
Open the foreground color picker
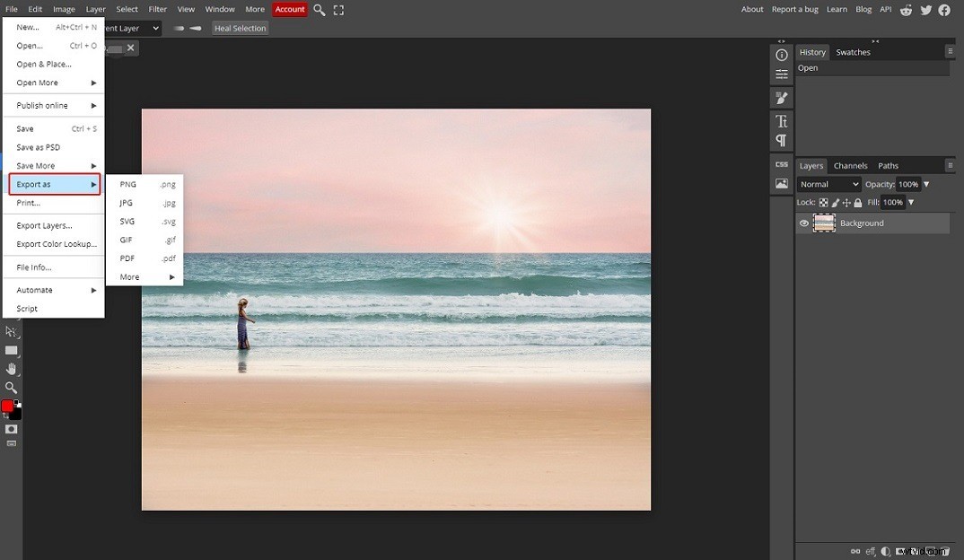pyautogui.click(x=7, y=406)
